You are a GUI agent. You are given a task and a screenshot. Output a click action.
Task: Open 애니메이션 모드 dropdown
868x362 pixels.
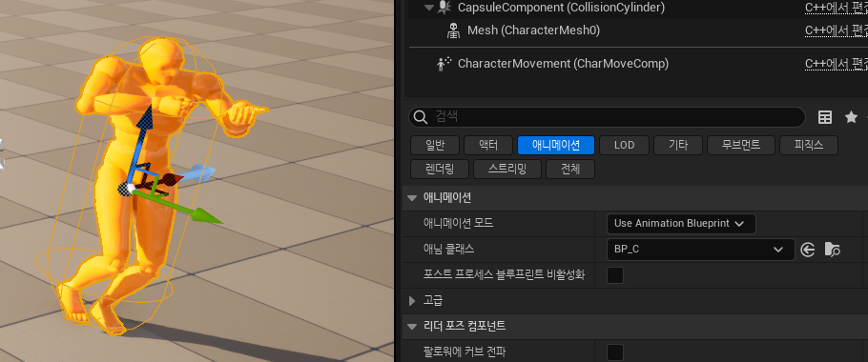point(681,223)
